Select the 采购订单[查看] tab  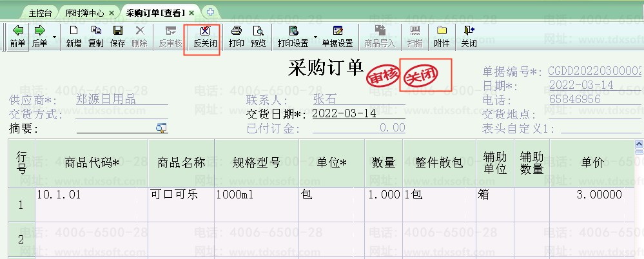point(155,13)
